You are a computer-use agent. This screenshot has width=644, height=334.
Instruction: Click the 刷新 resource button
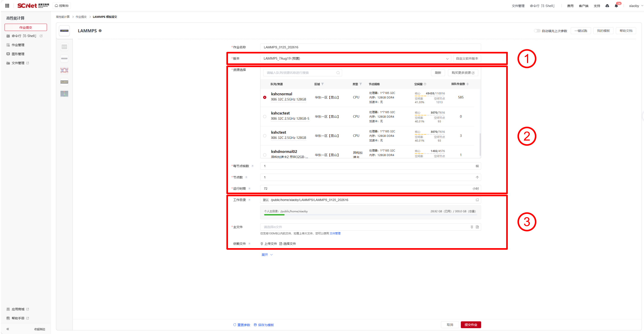pyautogui.click(x=438, y=72)
